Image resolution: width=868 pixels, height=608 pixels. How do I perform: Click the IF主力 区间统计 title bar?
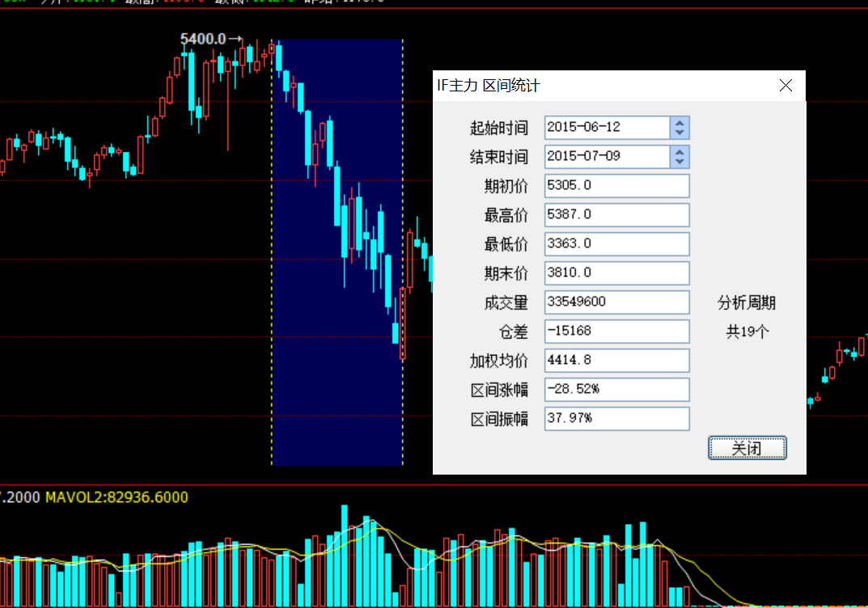(x=599, y=86)
